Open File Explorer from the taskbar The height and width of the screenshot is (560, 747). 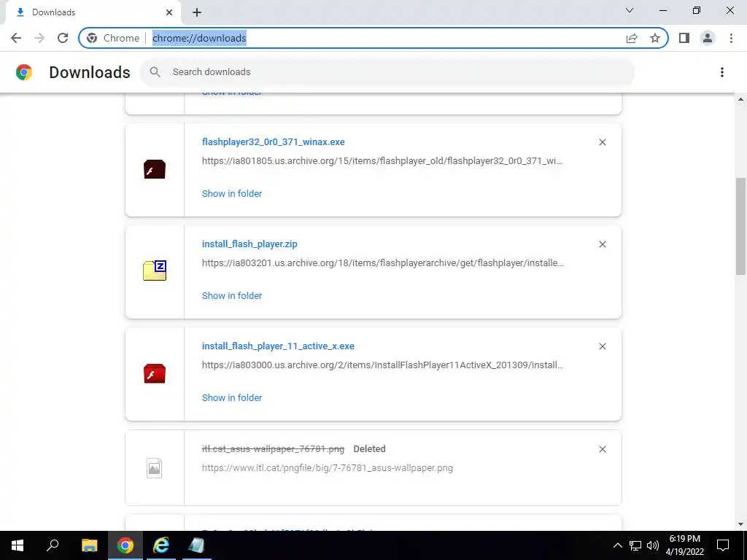coord(89,545)
